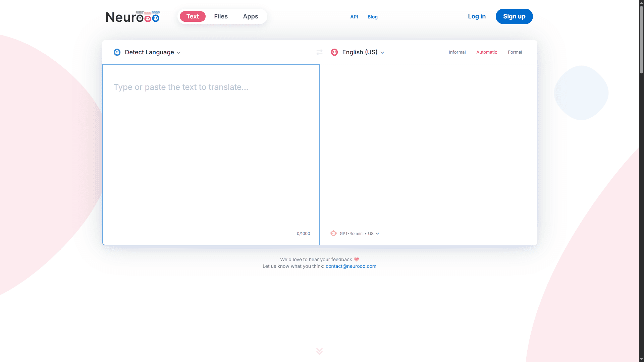The image size is (644, 362).
Task: Select the Automatic translation tone
Action: point(487,52)
